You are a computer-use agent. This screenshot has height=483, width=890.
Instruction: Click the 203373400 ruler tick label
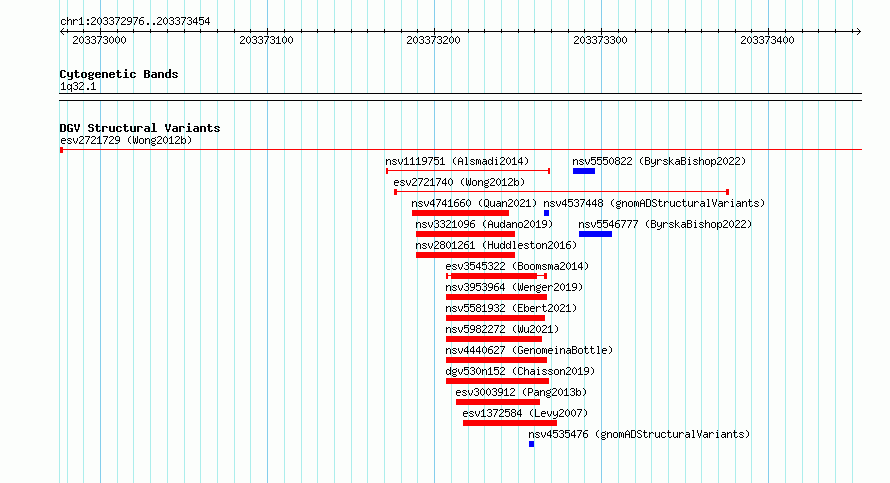point(767,40)
